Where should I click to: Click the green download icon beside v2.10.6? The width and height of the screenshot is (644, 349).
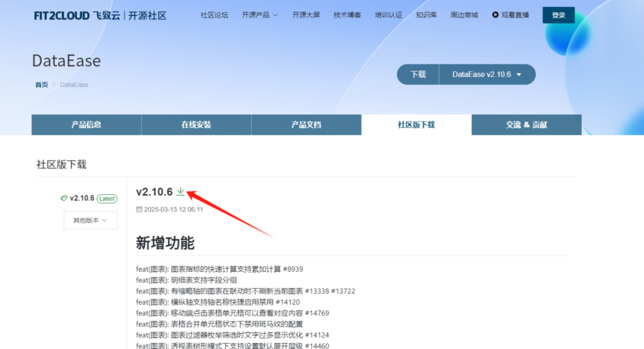[x=180, y=192]
